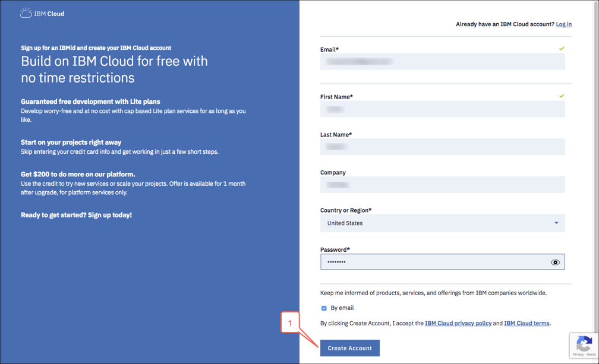
Task: Click the 'Build on IBM Cloud for free' heading
Action: (x=114, y=69)
